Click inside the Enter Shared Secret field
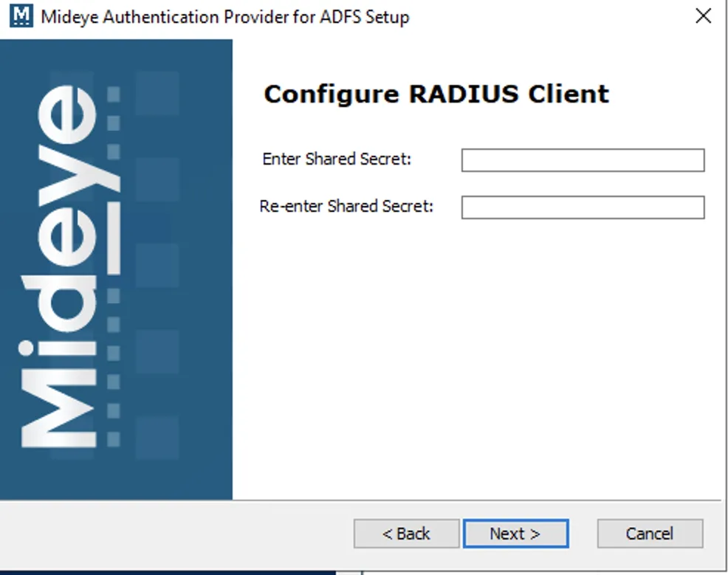The height and width of the screenshot is (575, 728). (583, 159)
